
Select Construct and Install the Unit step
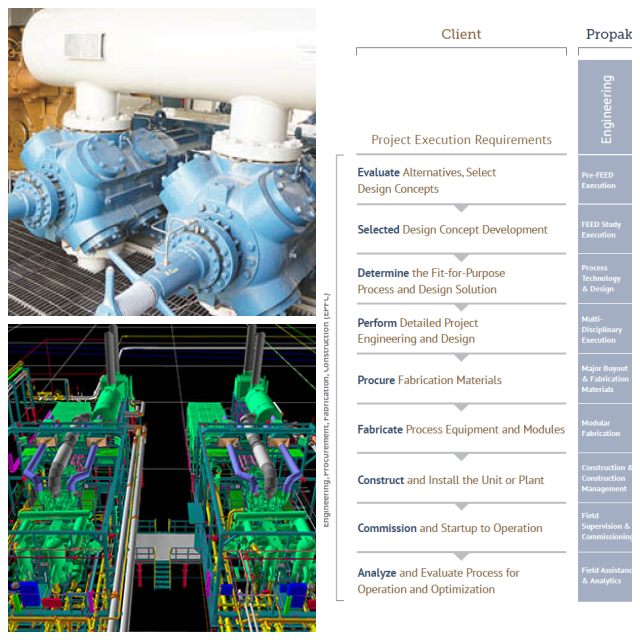[x=450, y=480]
